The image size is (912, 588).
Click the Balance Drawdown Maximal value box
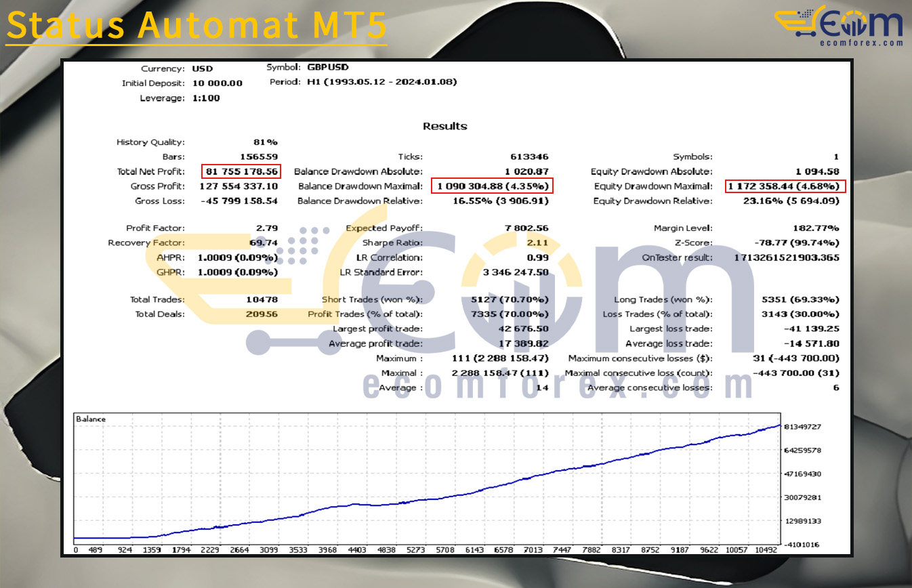(x=491, y=186)
